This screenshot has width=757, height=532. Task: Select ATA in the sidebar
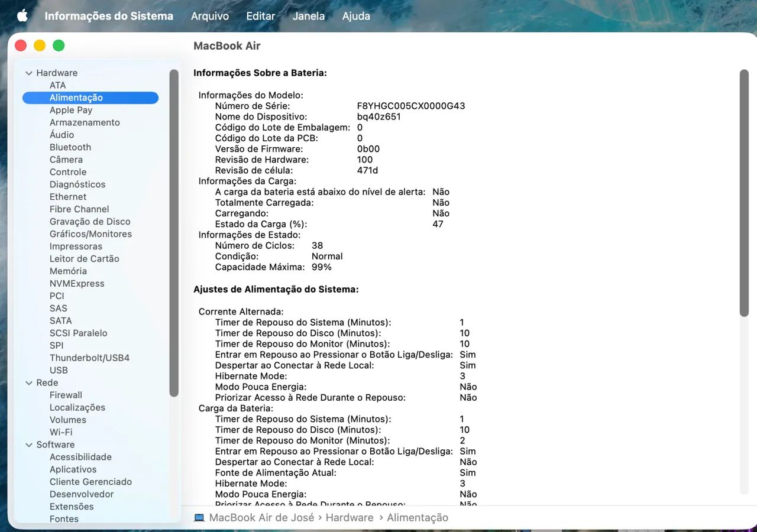tap(57, 85)
